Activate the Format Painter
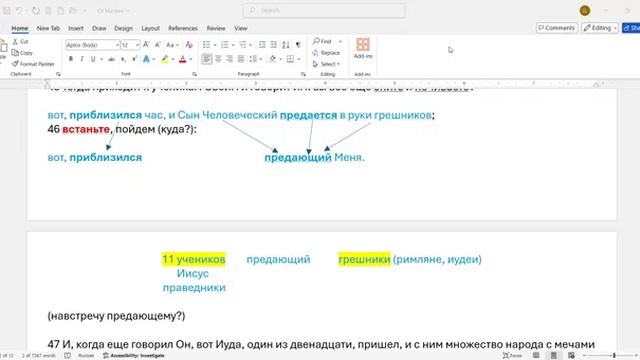This screenshot has width=640, height=360. 33,64
